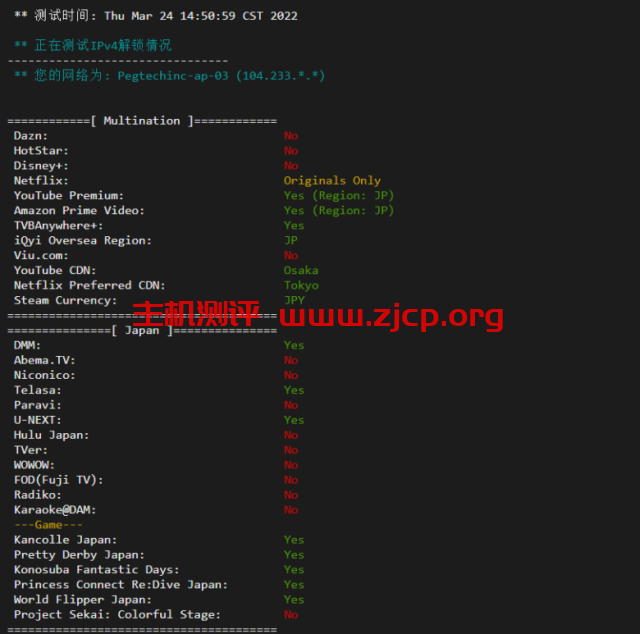640x634 pixels.
Task: Click the 'TVBAnywhere+:' label
Action: click(x=58, y=226)
